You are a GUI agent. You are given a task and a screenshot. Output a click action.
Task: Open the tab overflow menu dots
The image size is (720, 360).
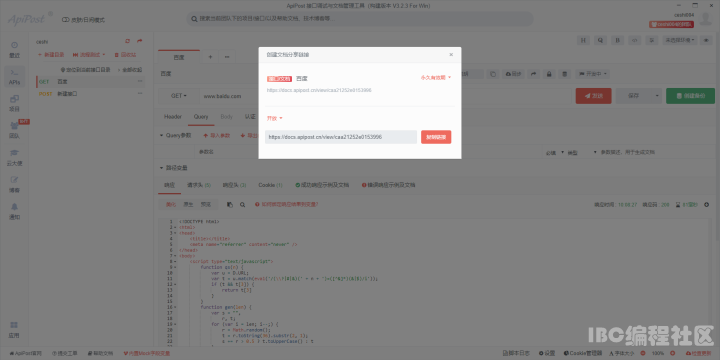(227, 57)
